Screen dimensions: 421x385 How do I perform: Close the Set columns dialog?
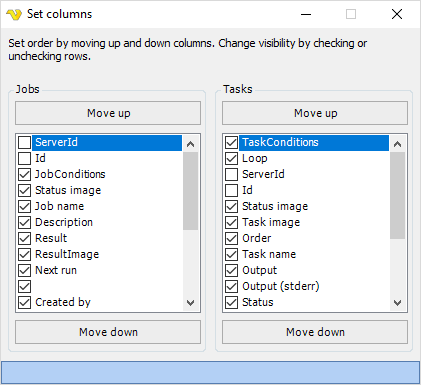(x=397, y=14)
